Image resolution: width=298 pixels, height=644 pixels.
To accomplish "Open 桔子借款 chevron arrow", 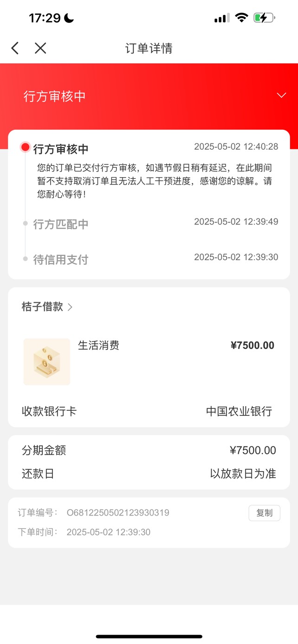I will point(70,307).
